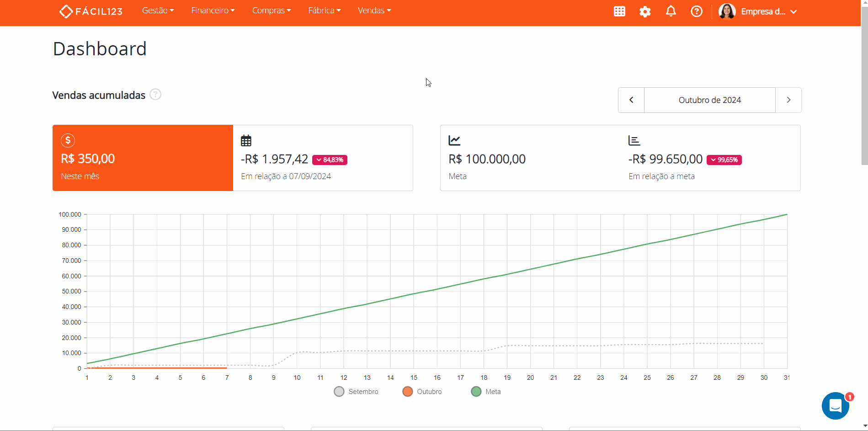This screenshot has height=431, width=868.
Task: Expand the Gestão dropdown menu
Action: click(x=158, y=11)
